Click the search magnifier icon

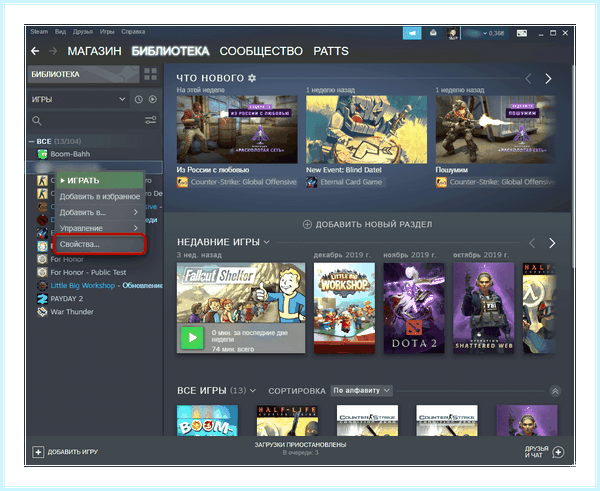[x=37, y=121]
